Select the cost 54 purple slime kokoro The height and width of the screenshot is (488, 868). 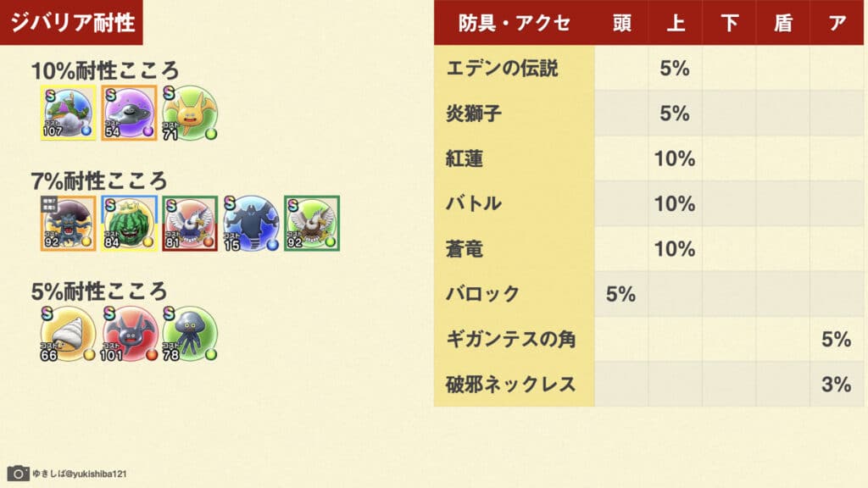[x=129, y=113]
